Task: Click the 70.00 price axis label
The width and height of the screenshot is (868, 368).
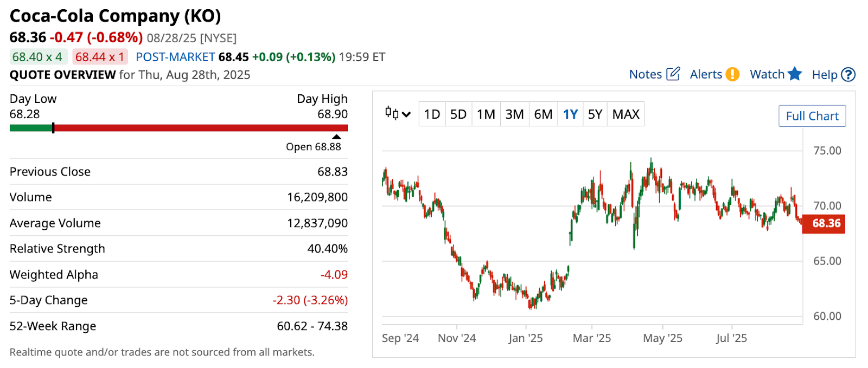Action: [x=827, y=206]
